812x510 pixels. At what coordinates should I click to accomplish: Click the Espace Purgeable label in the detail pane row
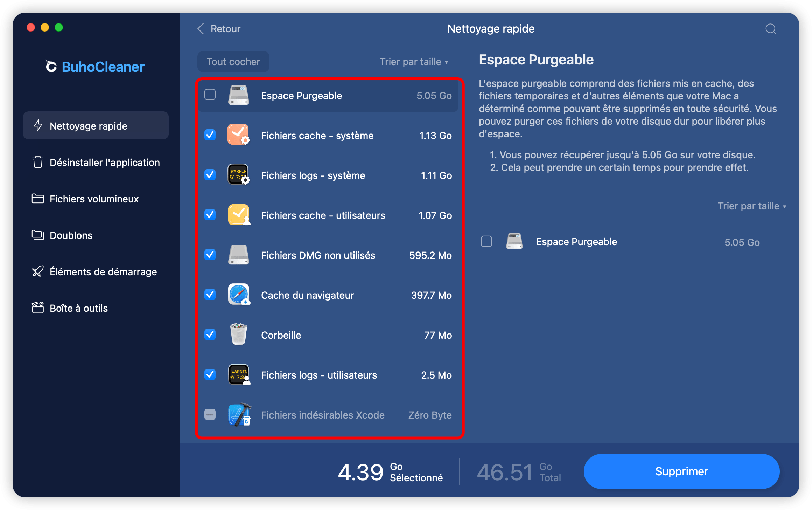click(x=577, y=242)
